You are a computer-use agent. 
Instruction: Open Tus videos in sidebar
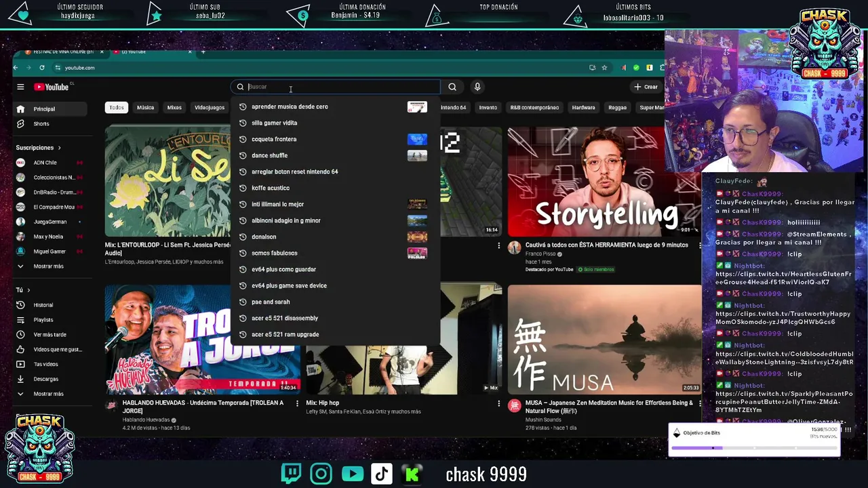pos(51,365)
